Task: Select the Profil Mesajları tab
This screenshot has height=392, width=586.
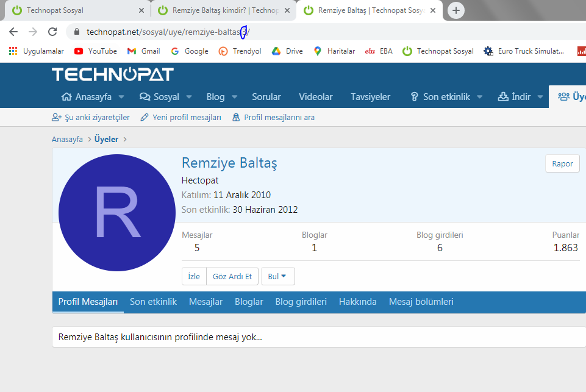Action: [x=88, y=302]
